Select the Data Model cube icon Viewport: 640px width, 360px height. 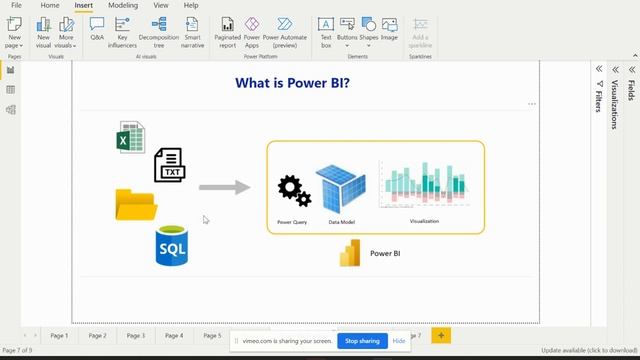coord(341,189)
